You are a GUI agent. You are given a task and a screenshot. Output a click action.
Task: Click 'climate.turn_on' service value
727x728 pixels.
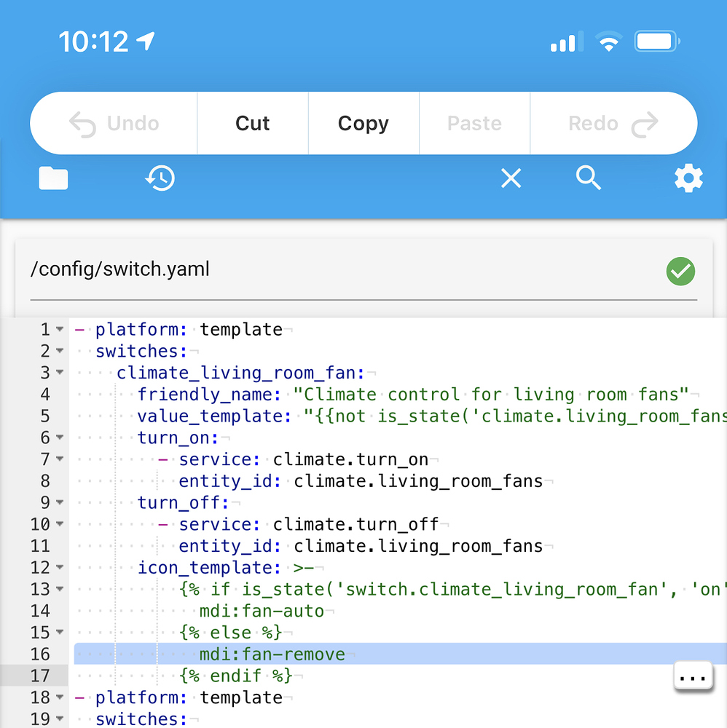[350, 459]
